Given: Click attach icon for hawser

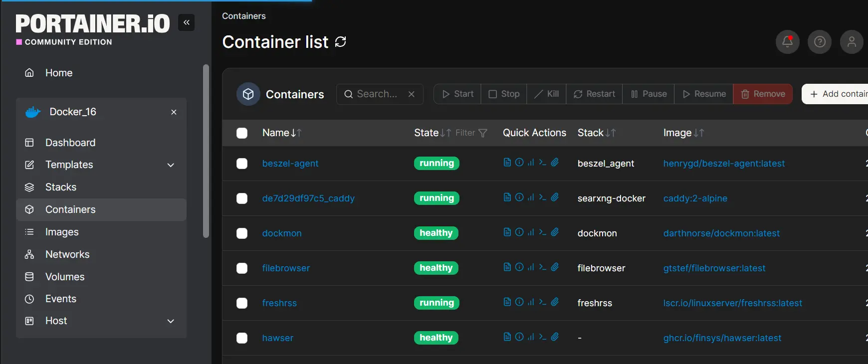Looking at the screenshot, I should click(x=555, y=337).
